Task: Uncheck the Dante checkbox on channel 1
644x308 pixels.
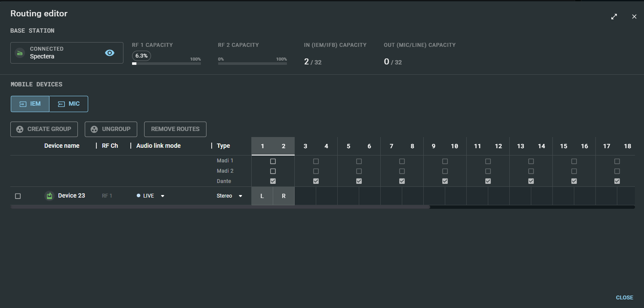Action: (x=273, y=181)
